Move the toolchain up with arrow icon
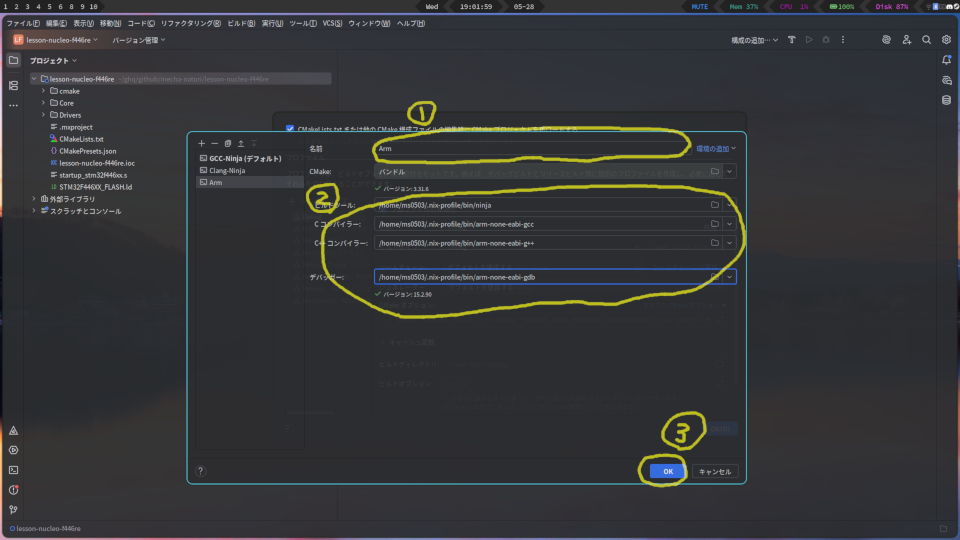 pos(240,144)
